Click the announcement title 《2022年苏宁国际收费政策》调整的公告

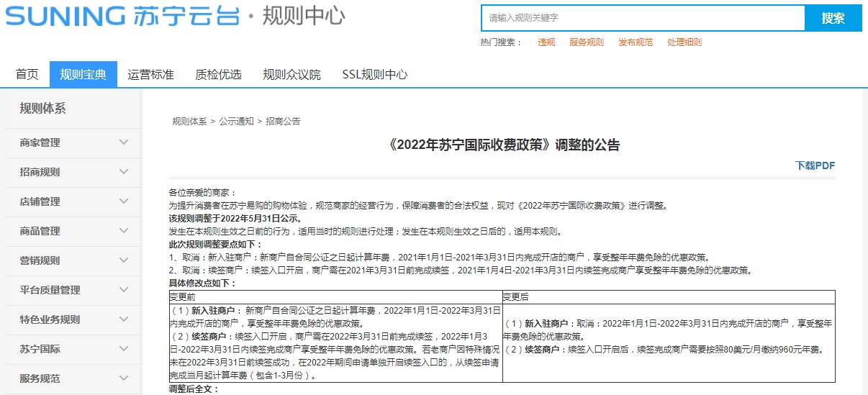[502, 145]
